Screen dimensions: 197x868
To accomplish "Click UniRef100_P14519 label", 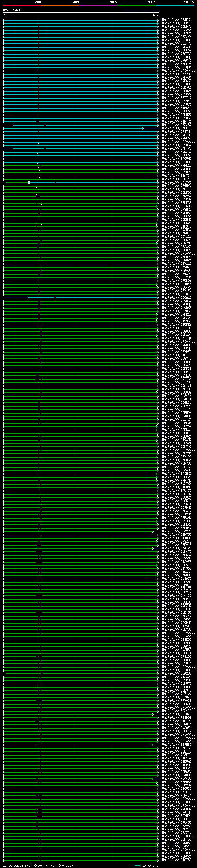I will pos(177,846).
